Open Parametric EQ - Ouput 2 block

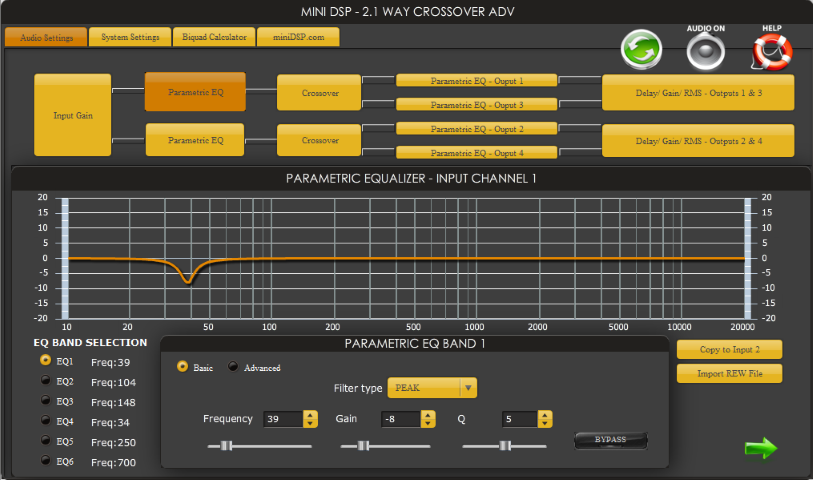[x=476, y=129]
